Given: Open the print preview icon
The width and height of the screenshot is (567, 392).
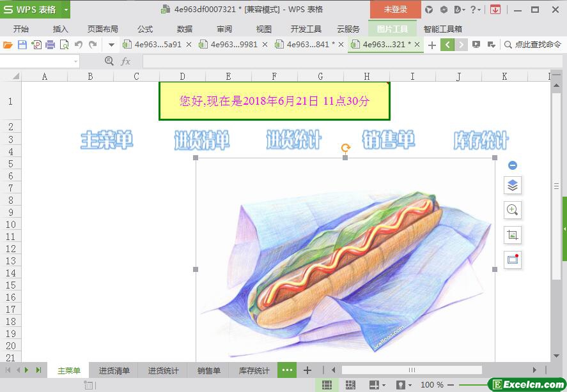Looking at the screenshot, I should [65, 45].
